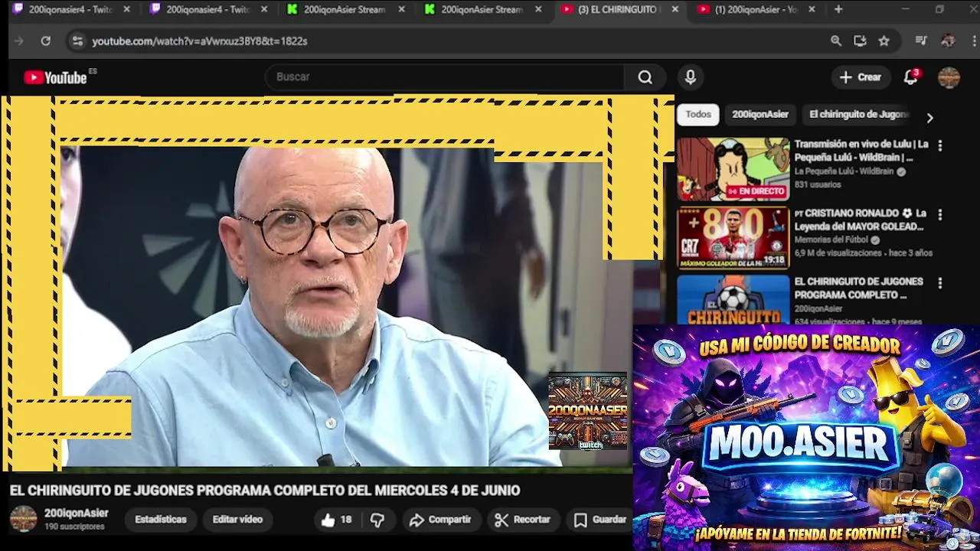This screenshot has height=551, width=980.
Task: Click the YouTube search magnifier button
Action: [645, 77]
